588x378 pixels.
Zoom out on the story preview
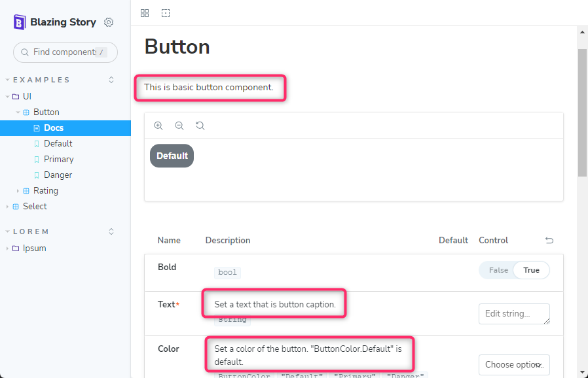pyautogui.click(x=179, y=126)
